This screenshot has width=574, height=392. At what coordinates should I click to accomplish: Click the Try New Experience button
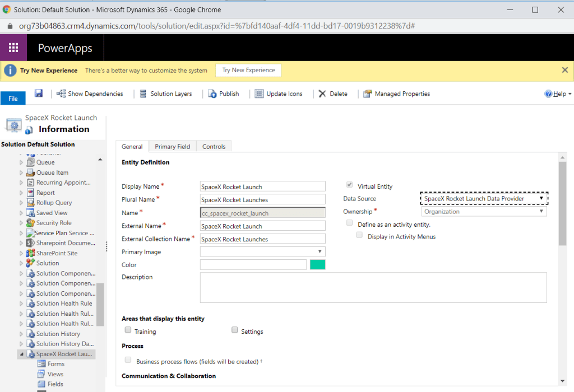coord(248,70)
